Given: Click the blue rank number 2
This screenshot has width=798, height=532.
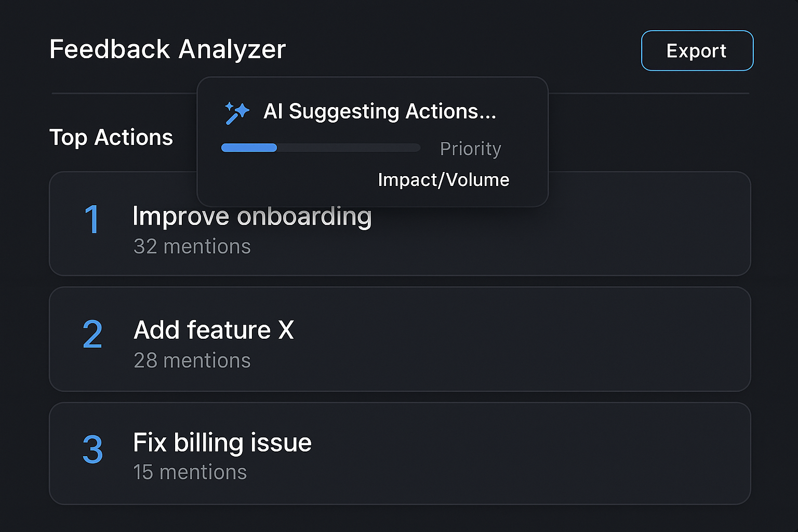Looking at the screenshot, I should tap(92, 334).
